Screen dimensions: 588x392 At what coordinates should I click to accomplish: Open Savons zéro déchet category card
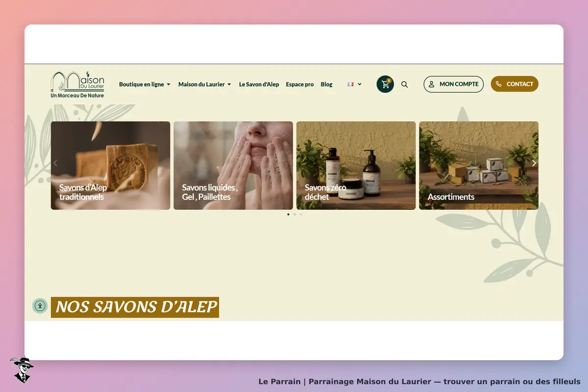pyautogui.click(x=356, y=166)
